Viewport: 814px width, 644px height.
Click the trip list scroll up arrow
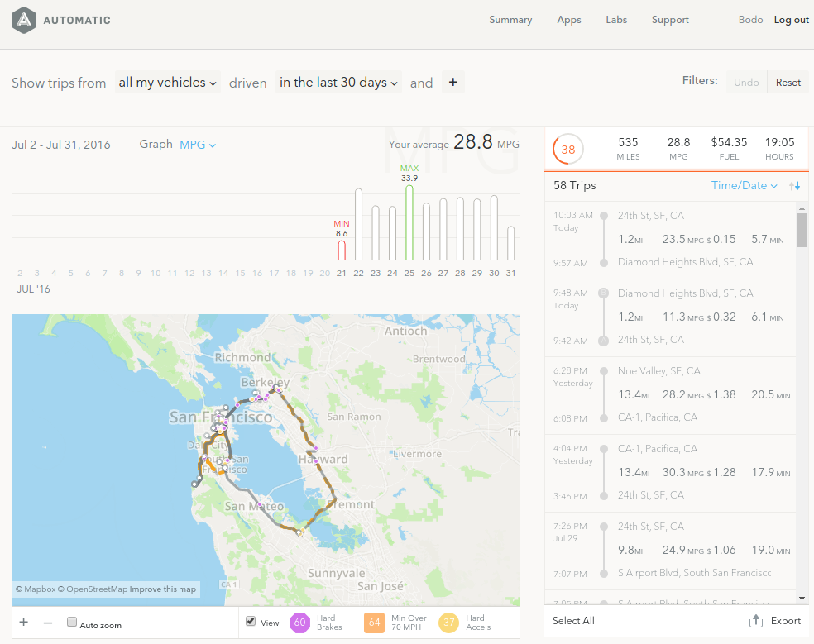click(802, 208)
